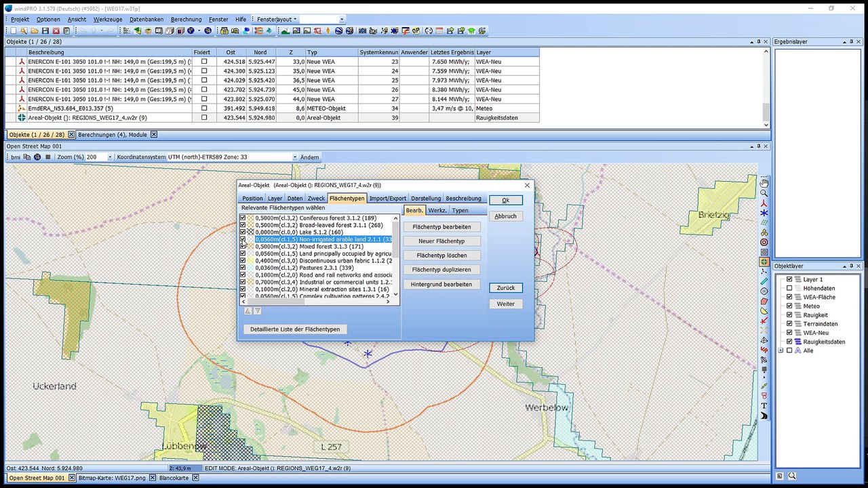The width and height of the screenshot is (868, 488).
Task: Select the magnifier zoom tool in map toolbar
Action: (764, 193)
